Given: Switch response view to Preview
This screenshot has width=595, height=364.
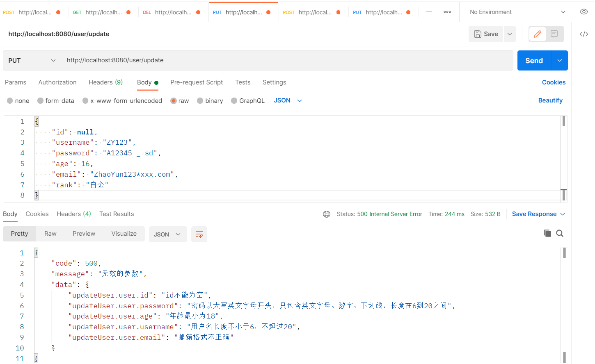Looking at the screenshot, I should pyautogui.click(x=84, y=234).
